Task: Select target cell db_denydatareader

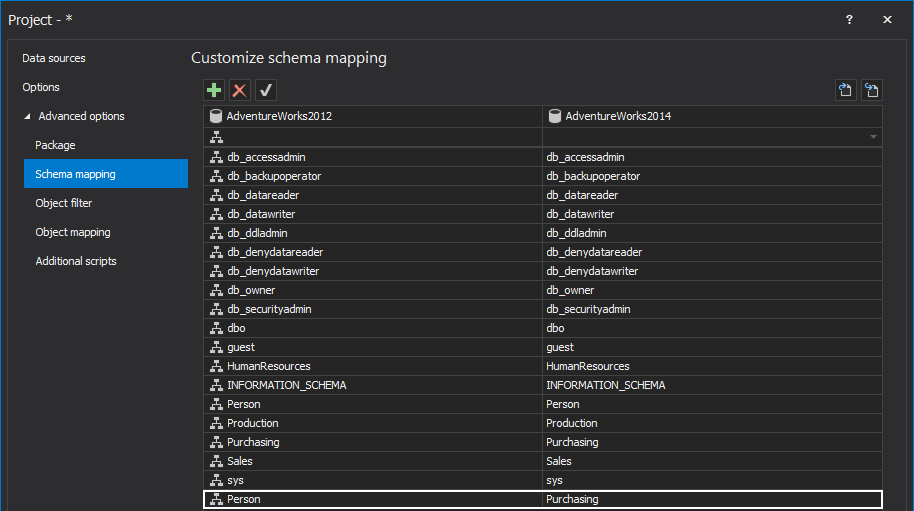Action: [712, 252]
